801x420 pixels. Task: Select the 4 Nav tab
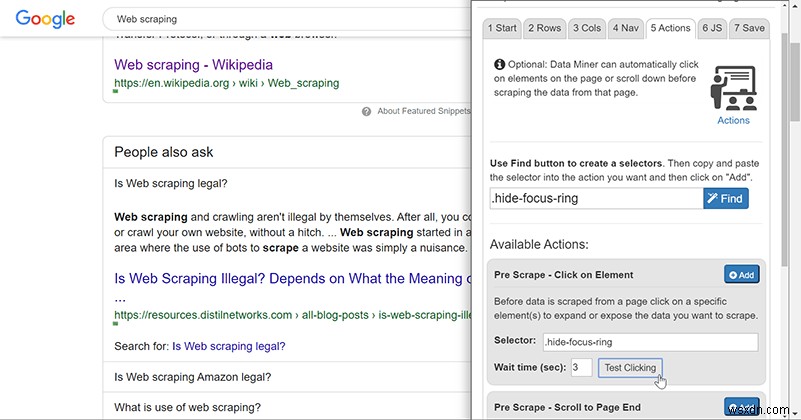(x=624, y=28)
